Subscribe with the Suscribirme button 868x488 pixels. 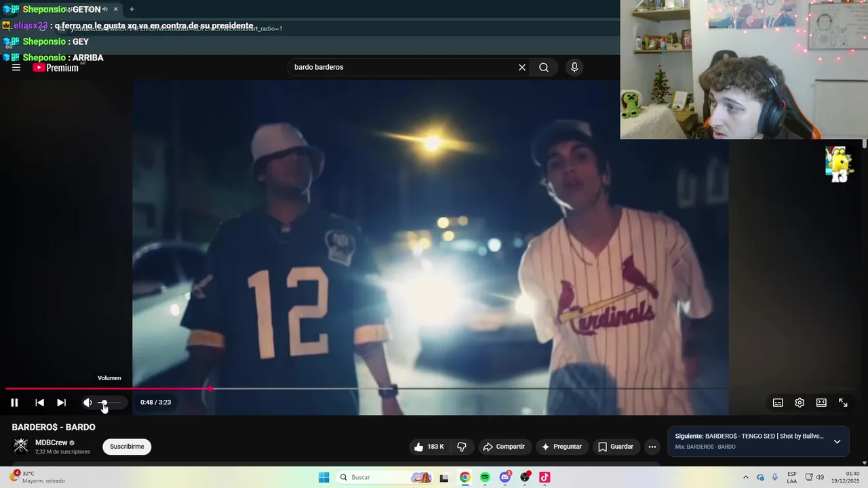coord(127,447)
